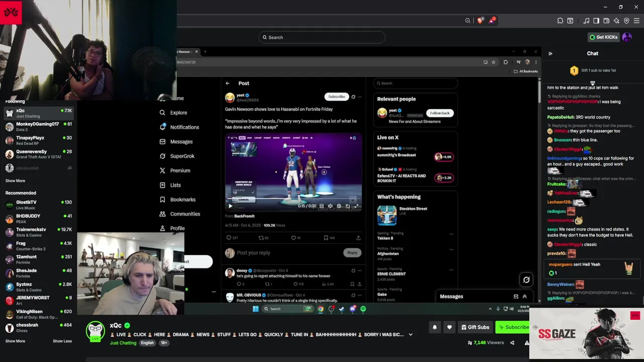Viewport: 644px width, 362px height.
Task: Show More under Following channels
Action: pyautogui.click(x=15, y=180)
